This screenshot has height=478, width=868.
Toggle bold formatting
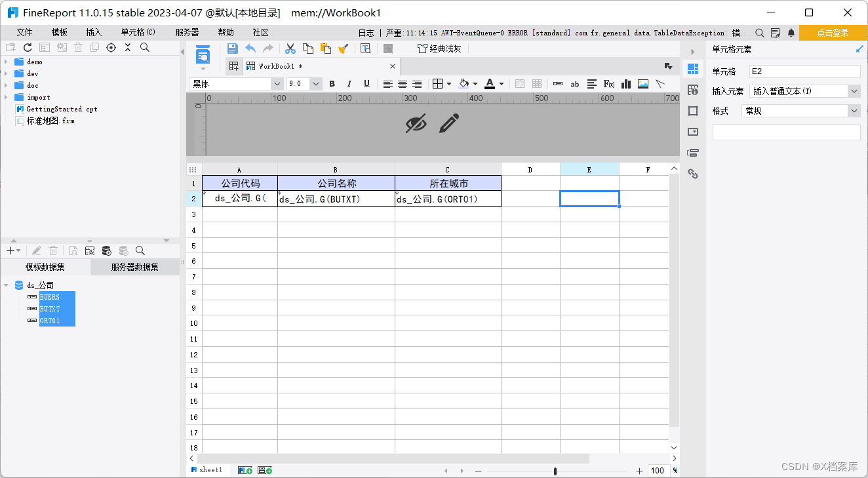click(332, 84)
